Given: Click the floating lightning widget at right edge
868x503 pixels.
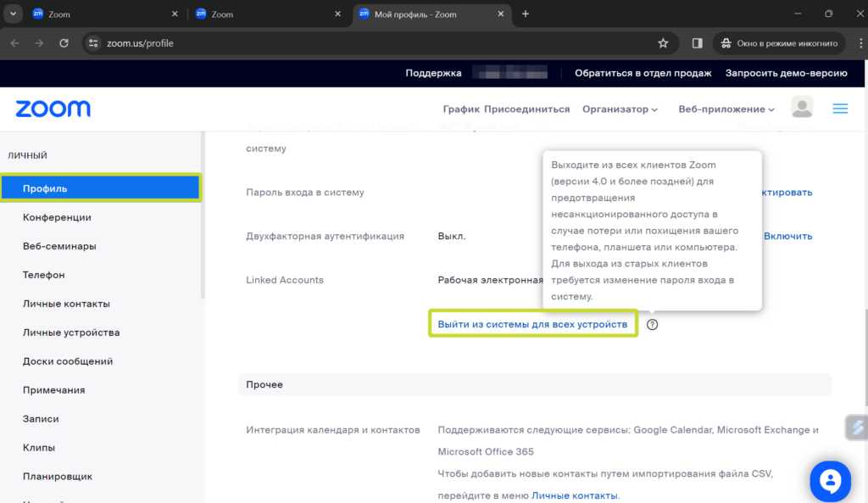Looking at the screenshot, I should pyautogui.click(x=856, y=428).
